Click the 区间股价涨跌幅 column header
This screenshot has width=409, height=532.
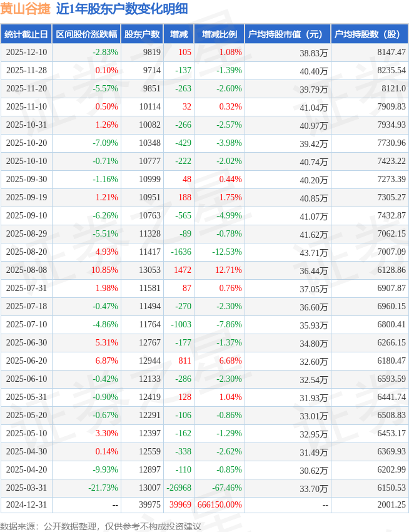[86, 34]
